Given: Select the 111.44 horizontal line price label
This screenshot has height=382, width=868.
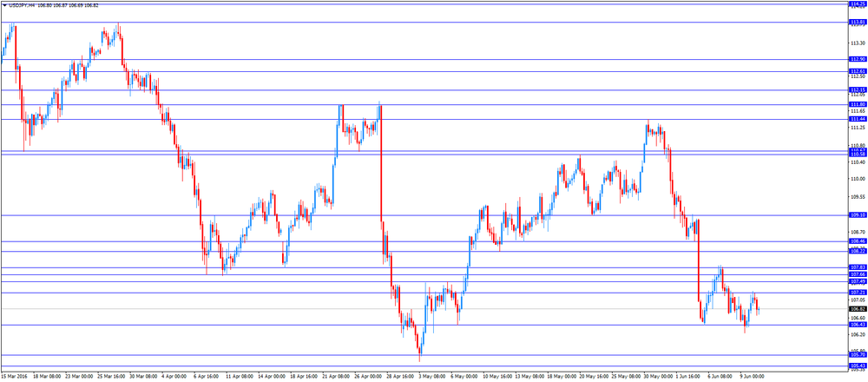Looking at the screenshot, I should click(858, 119).
